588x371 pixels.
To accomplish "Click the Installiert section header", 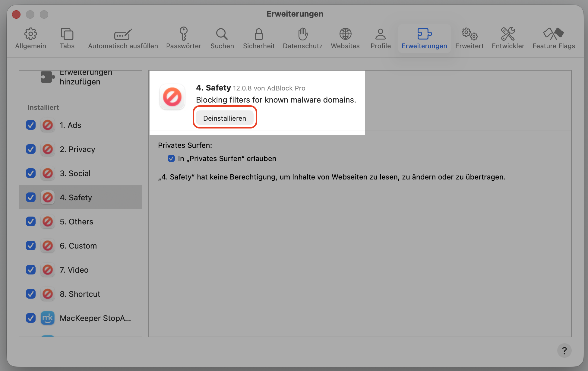I will (43, 107).
